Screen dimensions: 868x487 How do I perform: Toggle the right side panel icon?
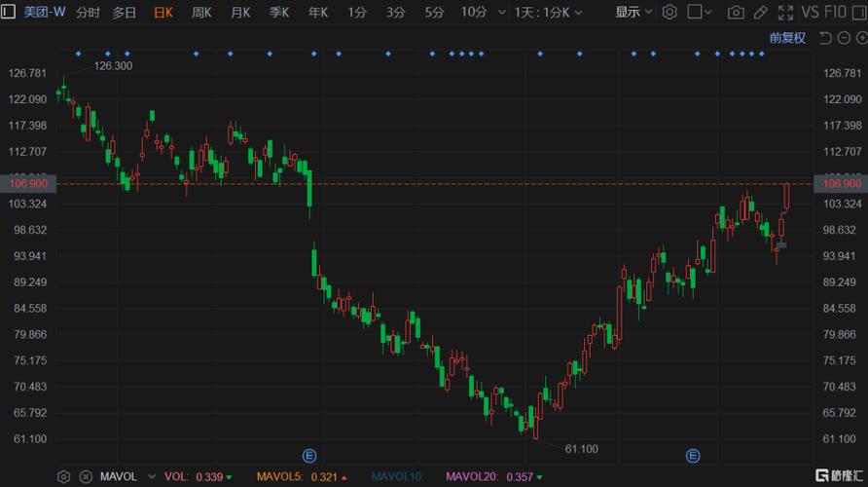(x=860, y=13)
